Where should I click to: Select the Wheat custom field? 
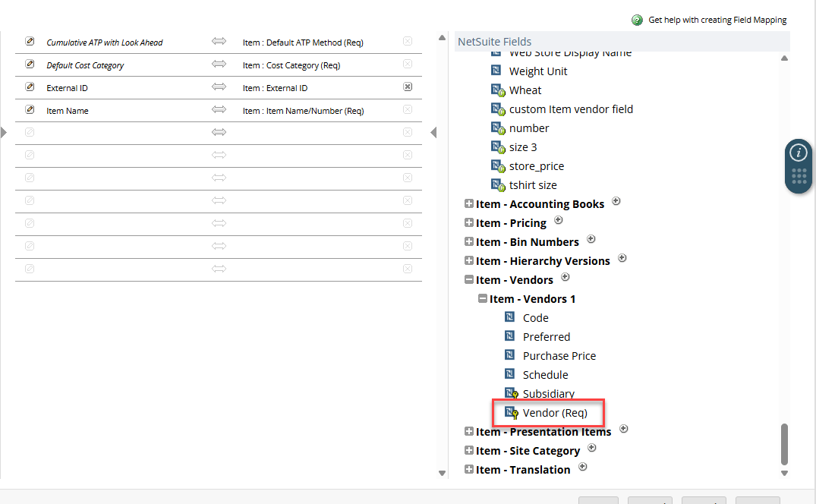click(x=525, y=90)
